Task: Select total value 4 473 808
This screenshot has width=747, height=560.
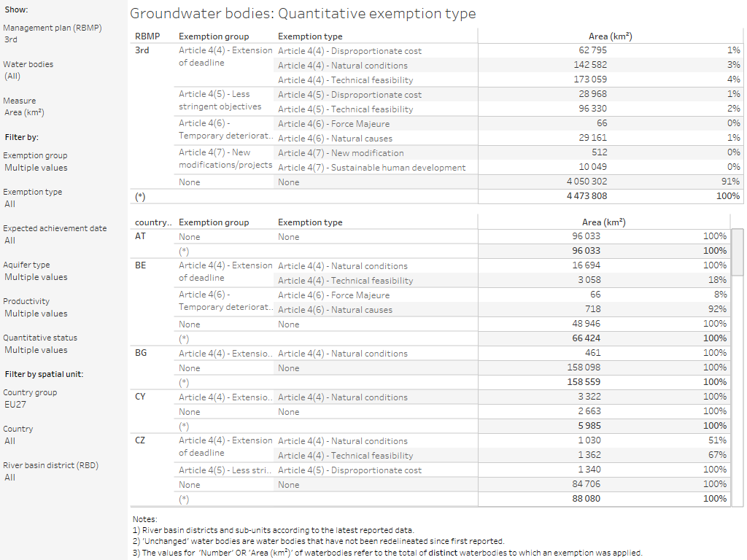Action: pyautogui.click(x=587, y=195)
